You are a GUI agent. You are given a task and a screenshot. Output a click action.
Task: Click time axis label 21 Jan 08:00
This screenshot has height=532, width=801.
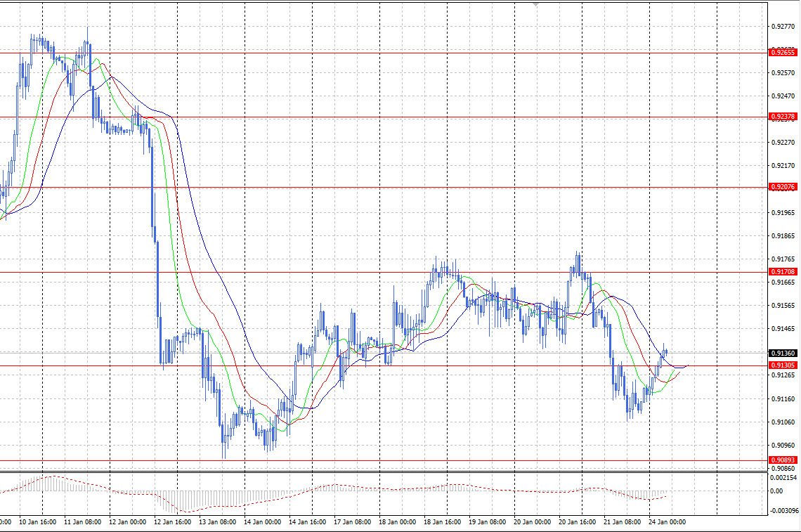pos(622,522)
